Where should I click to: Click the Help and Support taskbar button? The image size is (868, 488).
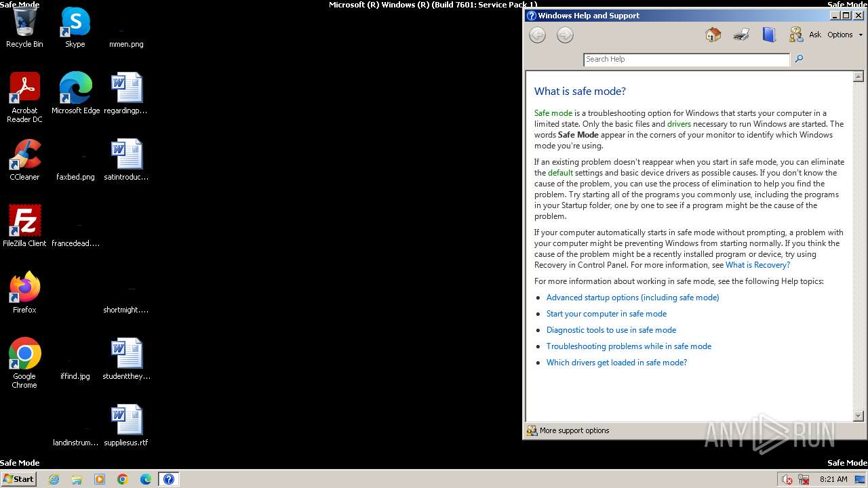[x=169, y=479]
